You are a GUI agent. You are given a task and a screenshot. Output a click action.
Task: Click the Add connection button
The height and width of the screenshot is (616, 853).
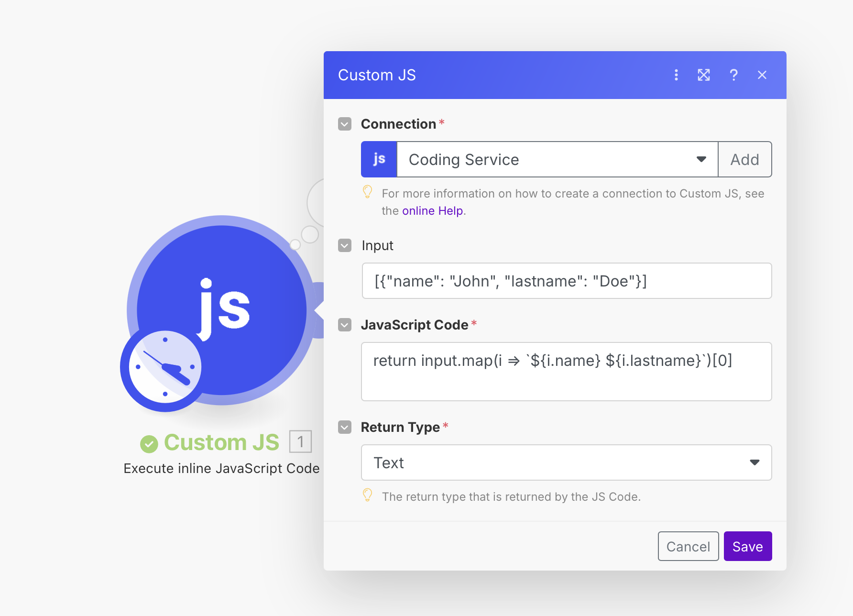(744, 159)
